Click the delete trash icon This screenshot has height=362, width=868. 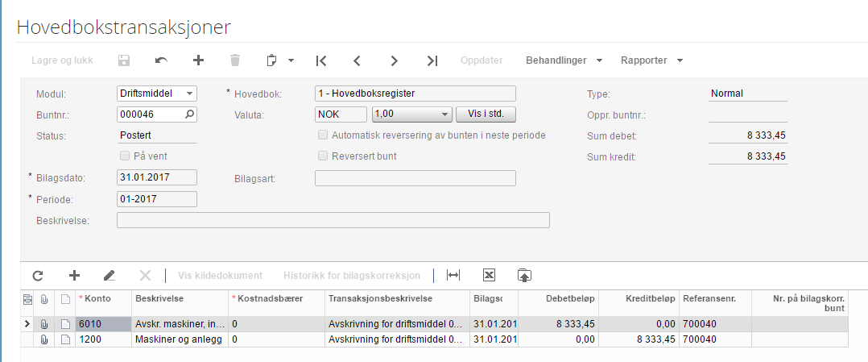tap(235, 60)
